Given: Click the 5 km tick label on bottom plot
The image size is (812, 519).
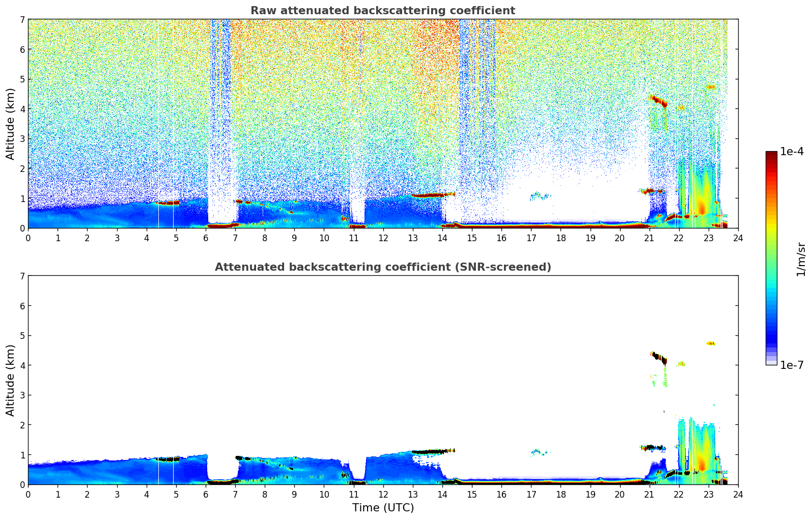Looking at the screenshot, I should [x=22, y=336].
